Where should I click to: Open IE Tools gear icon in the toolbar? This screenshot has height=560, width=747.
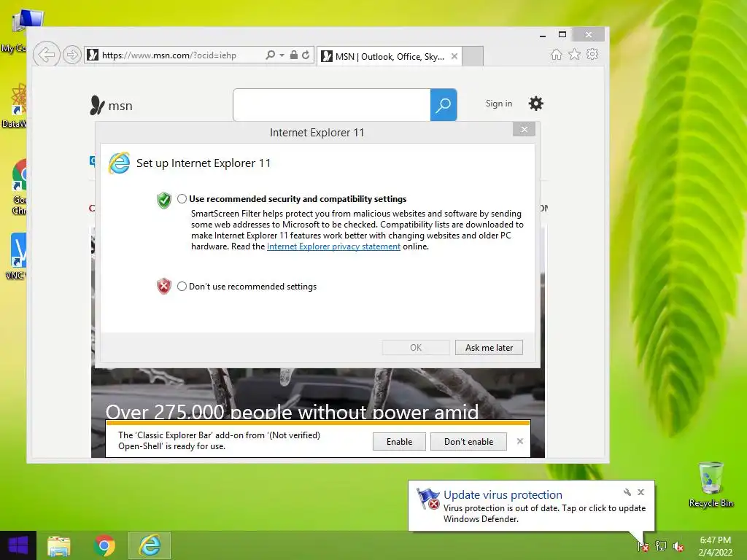coord(592,54)
